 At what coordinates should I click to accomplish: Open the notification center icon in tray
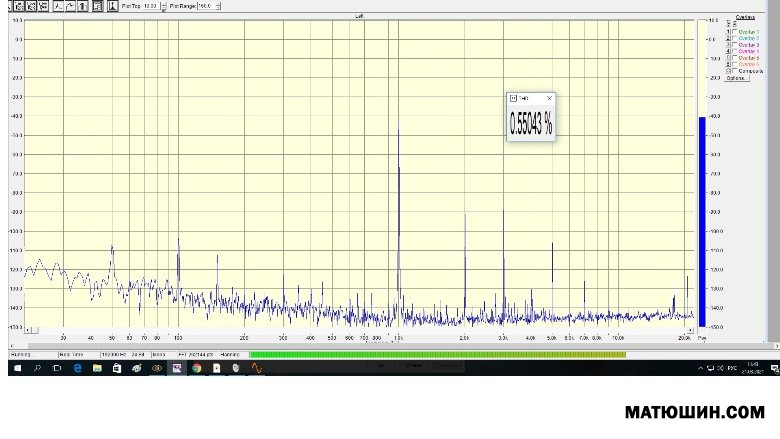[771, 368]
